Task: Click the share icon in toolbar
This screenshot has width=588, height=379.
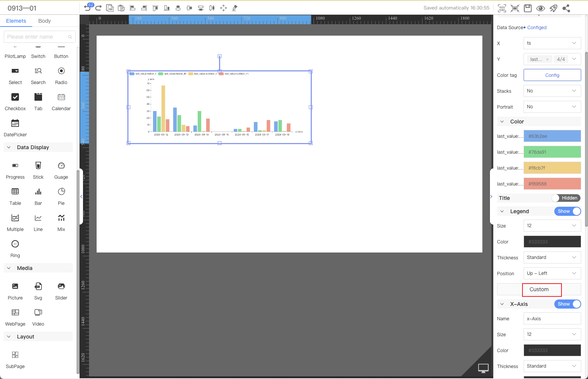Action: click(x=566, y=8)
